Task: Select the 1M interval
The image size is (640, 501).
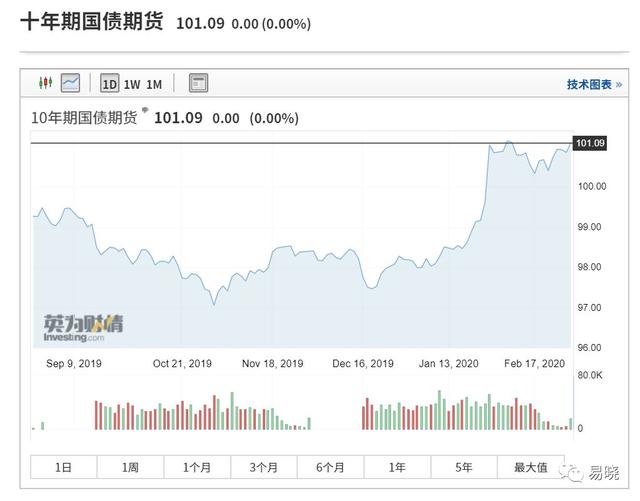Action: pyautogui.click(x=154, y=85)
